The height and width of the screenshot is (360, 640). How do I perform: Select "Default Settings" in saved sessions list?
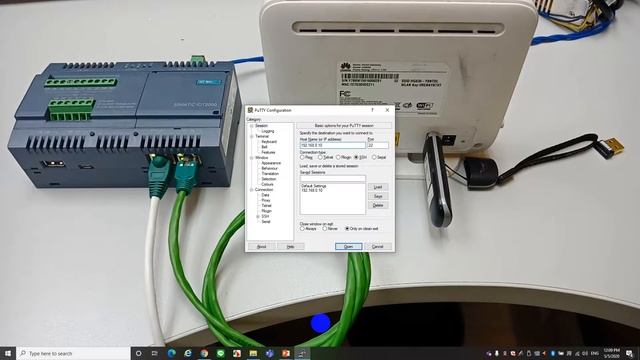pos(314,186)
